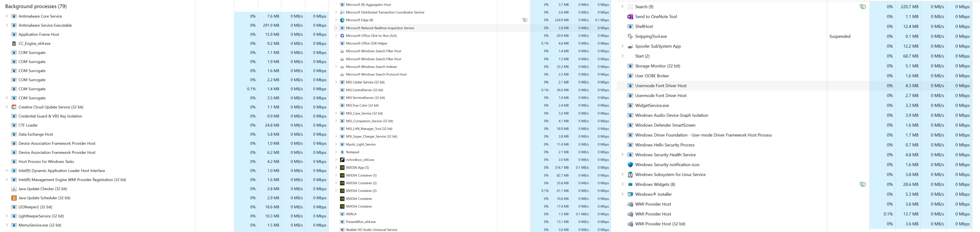Expand Windows Security Health Service

pyautogui.click(x=622, y=154)
